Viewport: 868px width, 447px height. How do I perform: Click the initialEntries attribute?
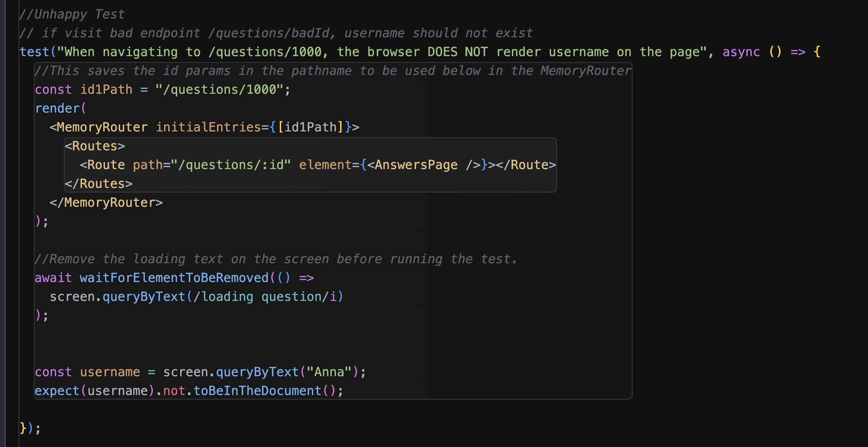click(x=208, y=127)
